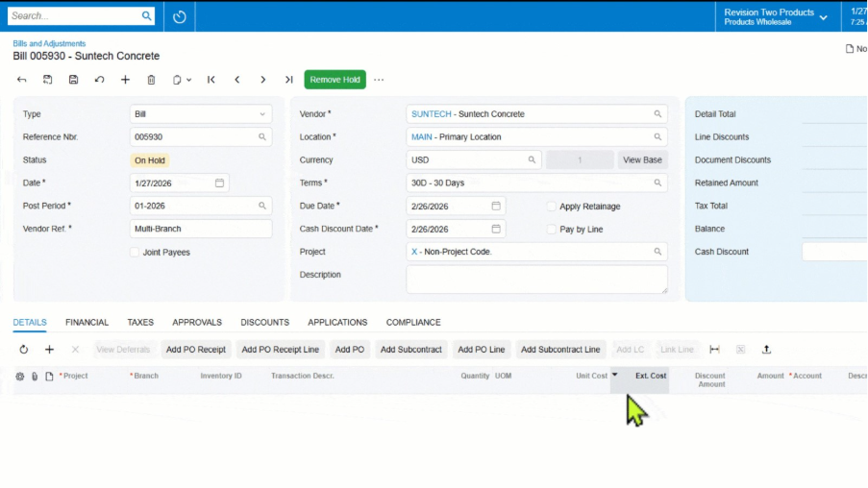
Task: Open the Reference Nbr. lookup
Action: pyautogui.click(x=262, y=136)
